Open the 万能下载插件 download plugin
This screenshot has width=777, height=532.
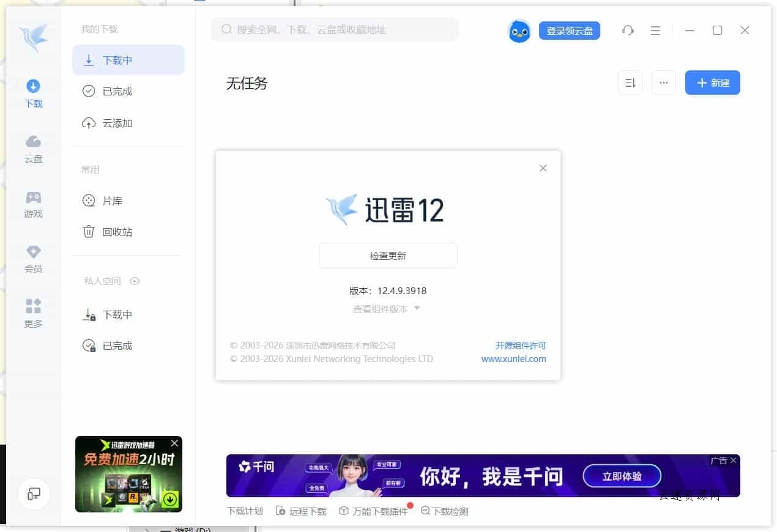click(375, 511)
